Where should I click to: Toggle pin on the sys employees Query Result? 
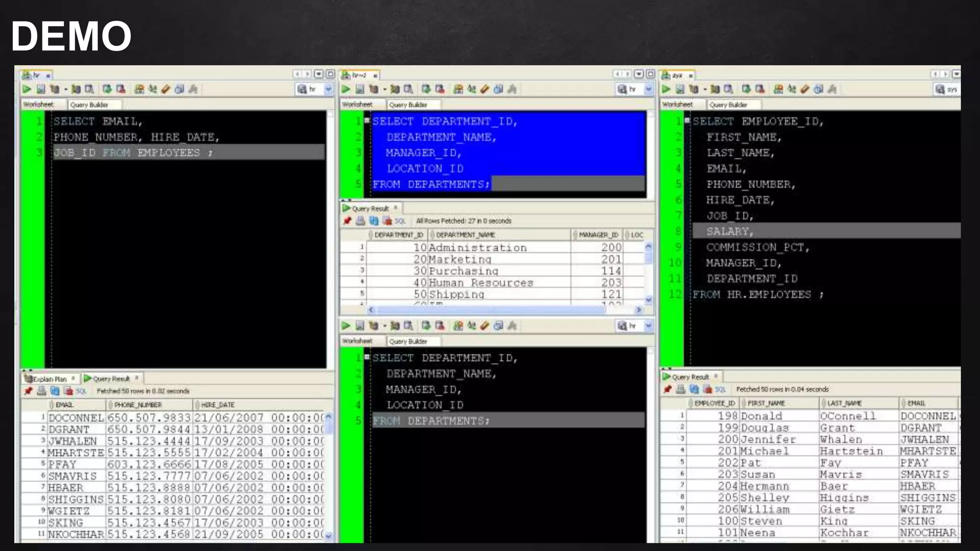click(x=667, y=389)
